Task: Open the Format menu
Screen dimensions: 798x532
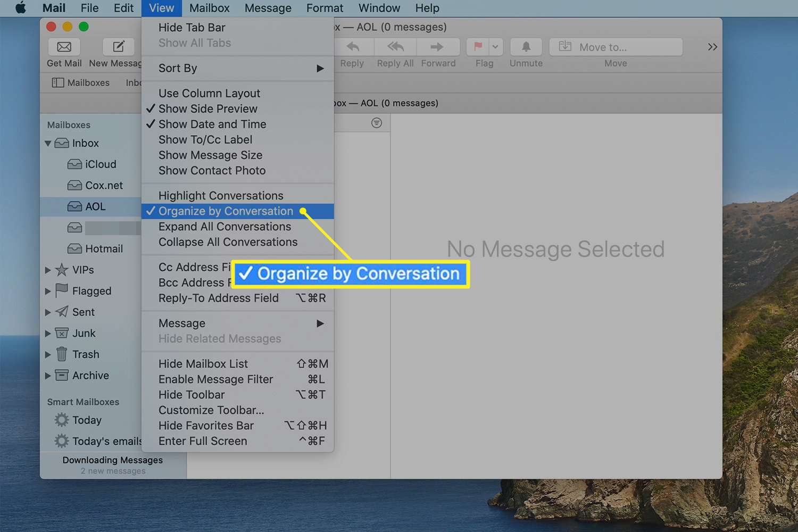Action: point(325,8)
